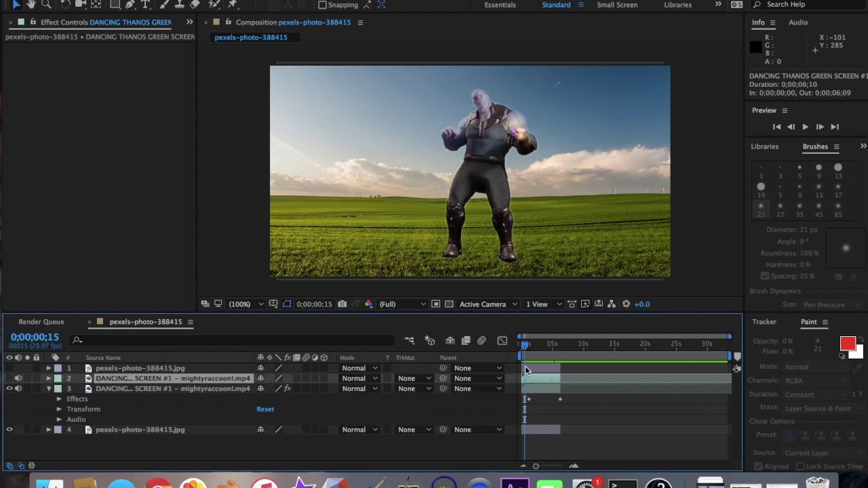Open Mode dropdown for layer 1
The width and height of the screenshot is (868, 488).
[x=359, y=368]
